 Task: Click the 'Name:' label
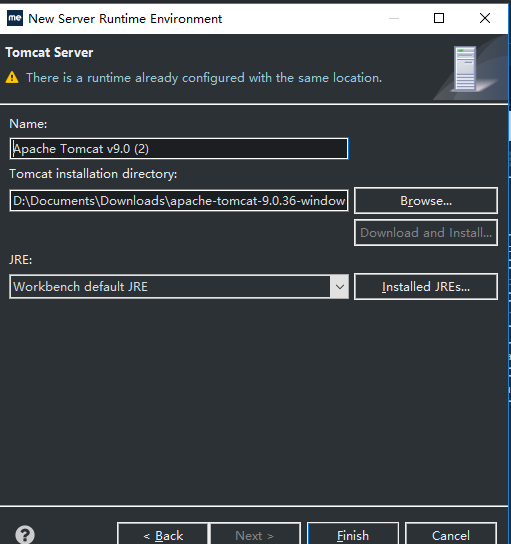28,124
